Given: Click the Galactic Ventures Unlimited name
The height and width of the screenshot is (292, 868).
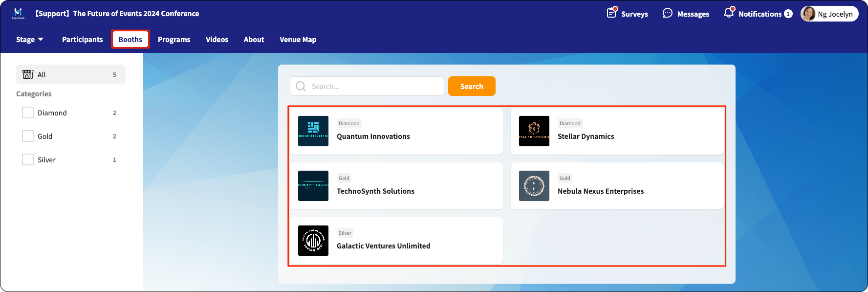Looking at the screenshot, I should tap(384, 246).
